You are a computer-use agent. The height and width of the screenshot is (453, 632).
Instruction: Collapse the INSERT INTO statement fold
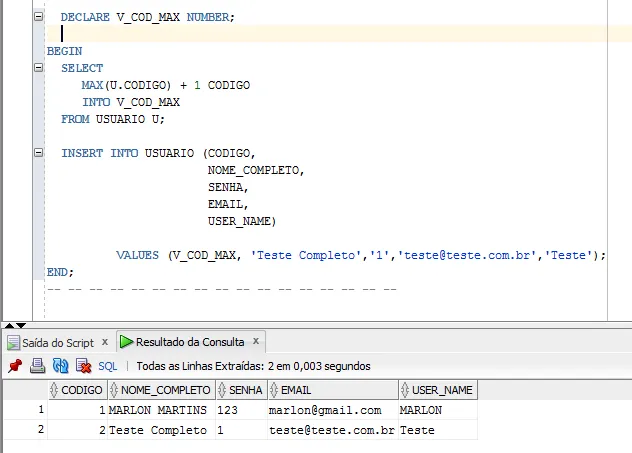tap(38, 153)
